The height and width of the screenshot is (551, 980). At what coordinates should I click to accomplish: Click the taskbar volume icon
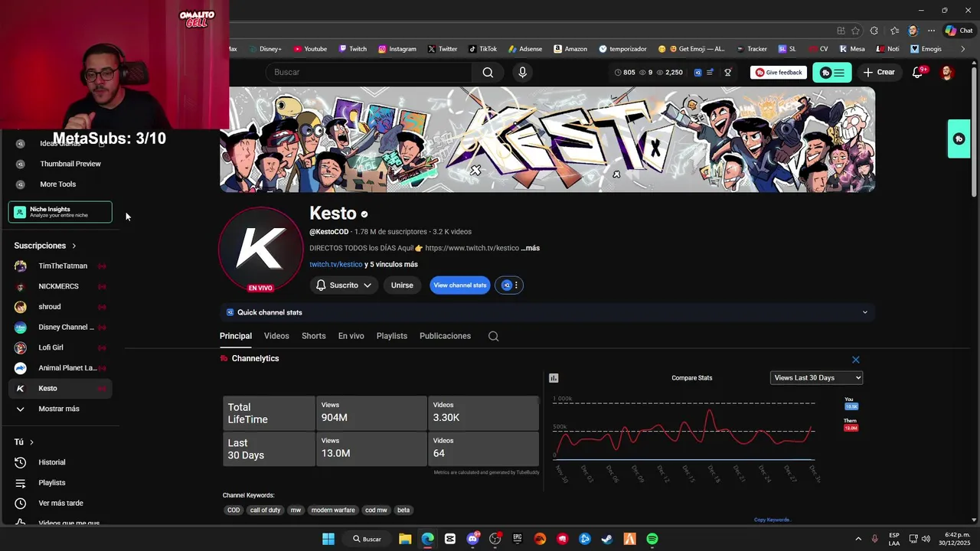tap(926, 539)
